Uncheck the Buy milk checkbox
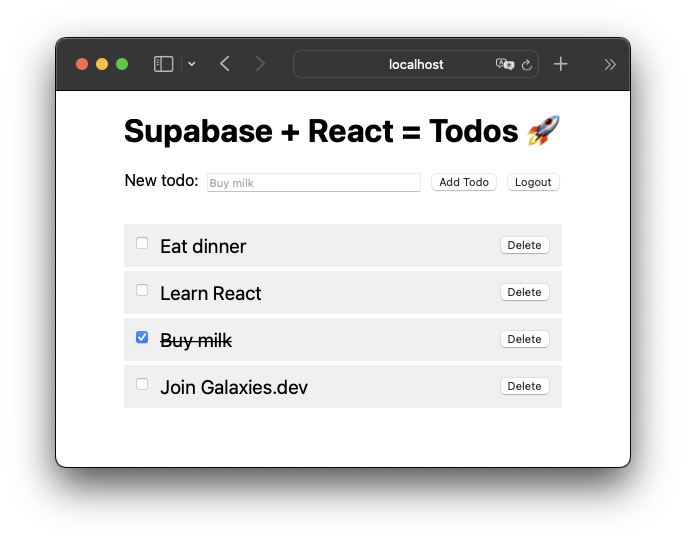 pos(142,337)
